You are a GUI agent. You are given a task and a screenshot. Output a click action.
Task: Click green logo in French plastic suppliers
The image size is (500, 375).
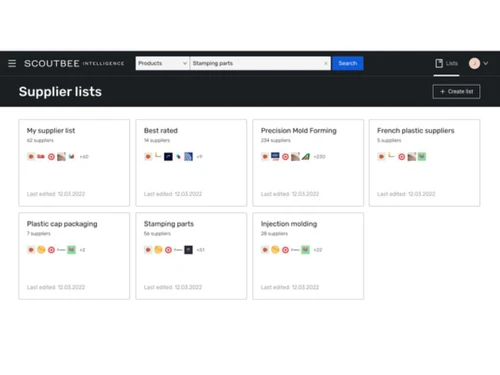pyautogui.click(x=422, y=156)
